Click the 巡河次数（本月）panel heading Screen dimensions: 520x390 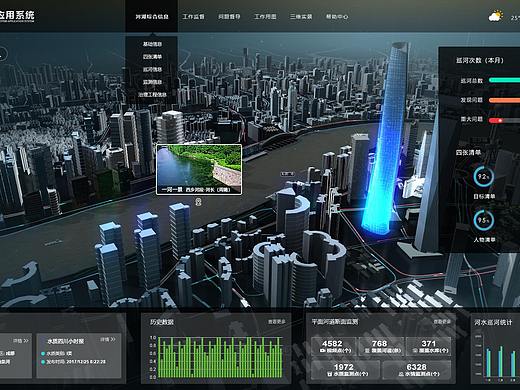[x=480, y=60]
